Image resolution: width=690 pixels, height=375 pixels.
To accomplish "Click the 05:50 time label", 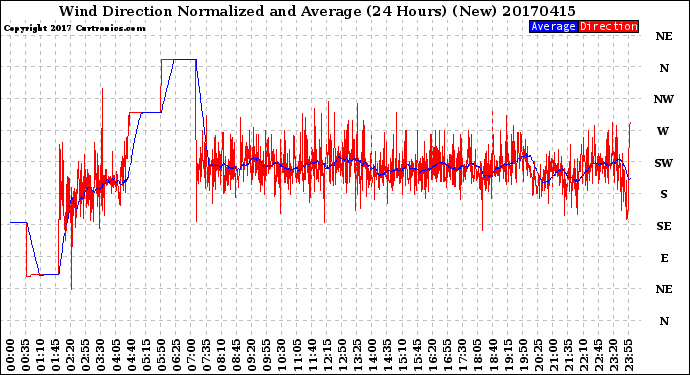I will click(161, 355).
